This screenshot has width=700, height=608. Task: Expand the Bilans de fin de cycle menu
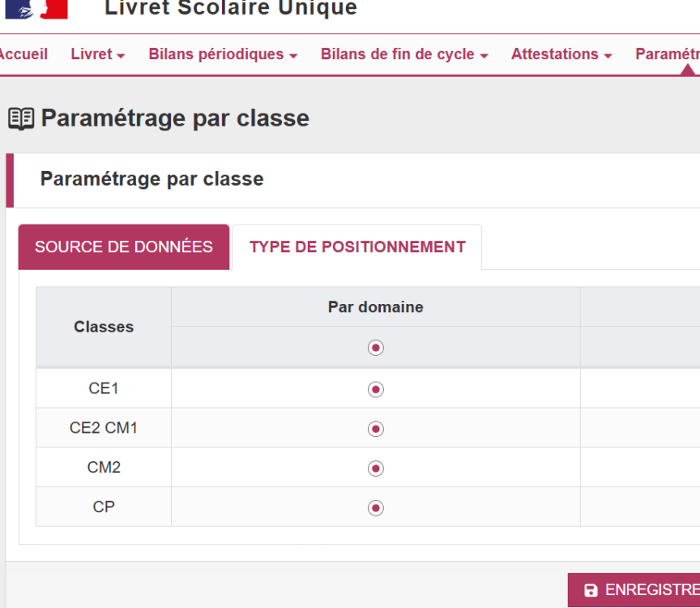(404, 54)
